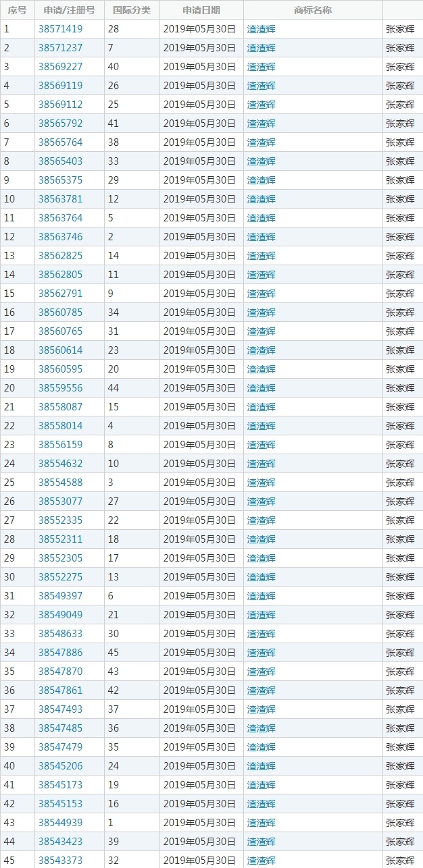Click registration number 38569227
This screenshot has width=423, height=868.
tap(60, 67)
